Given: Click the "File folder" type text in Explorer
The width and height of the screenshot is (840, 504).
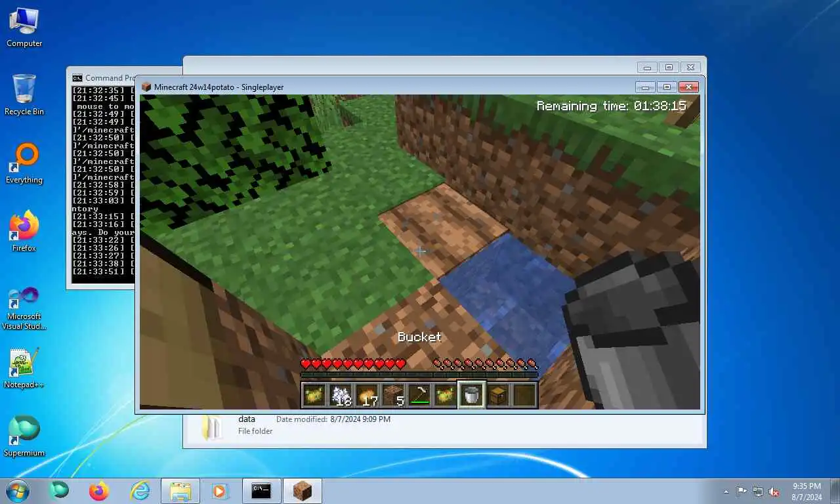Looking at the screenshot, I should point(255,431).
